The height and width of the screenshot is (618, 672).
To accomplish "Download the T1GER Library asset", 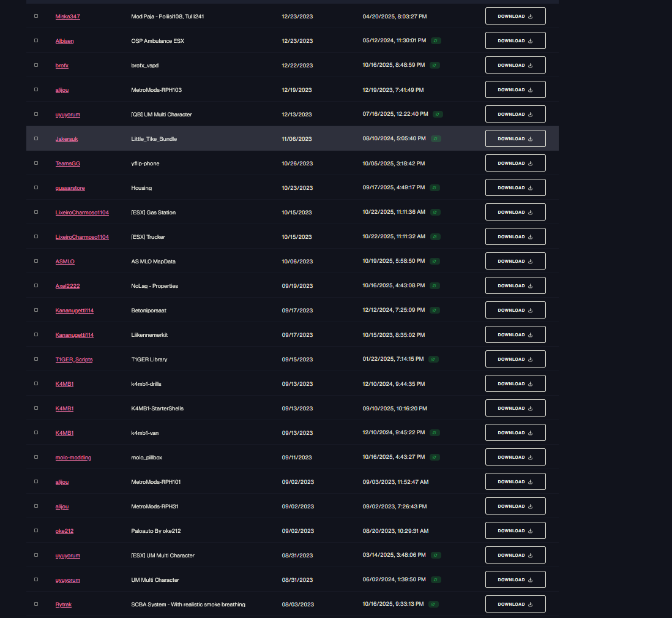I will [x=515, y=359].
